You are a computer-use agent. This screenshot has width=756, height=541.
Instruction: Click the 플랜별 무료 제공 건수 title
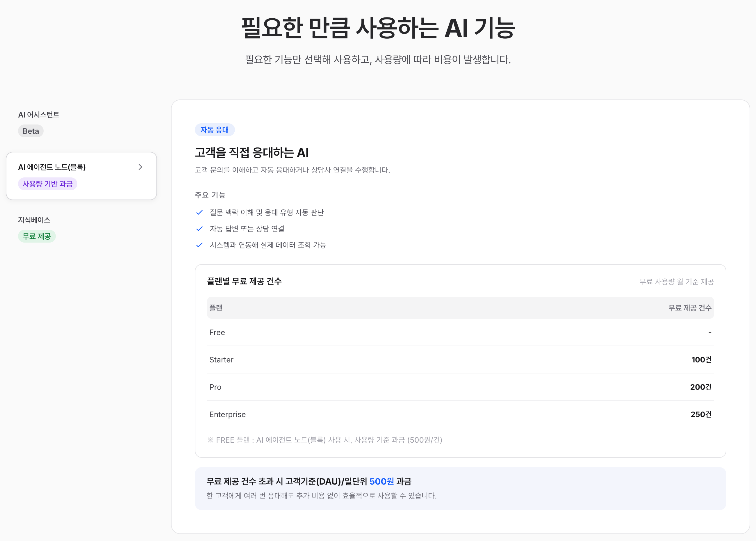point(244,281)
